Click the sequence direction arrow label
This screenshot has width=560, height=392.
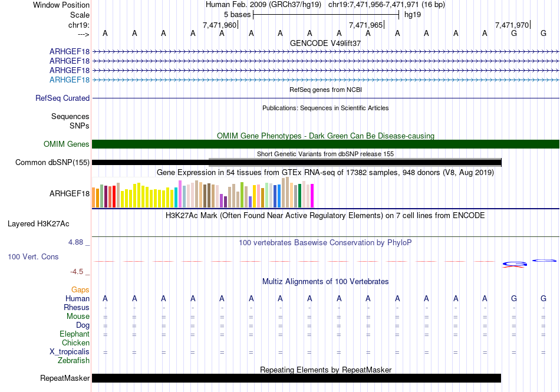pos(83,34)
